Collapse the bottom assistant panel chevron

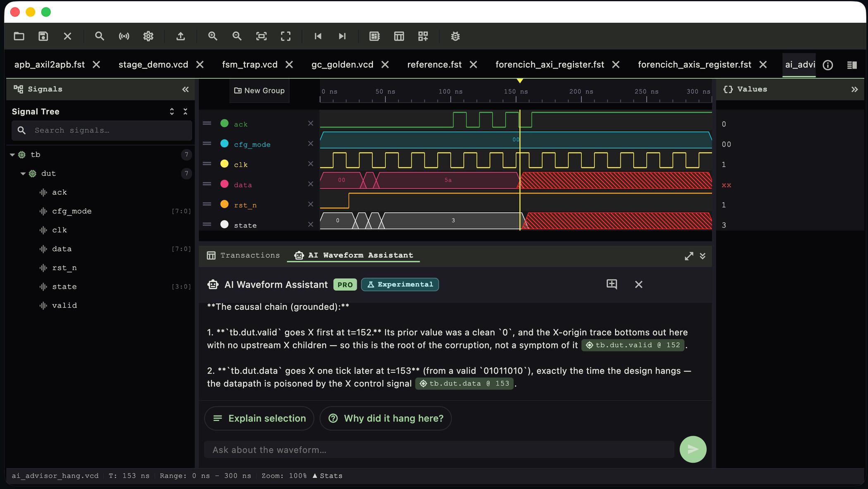coord(703,256)
